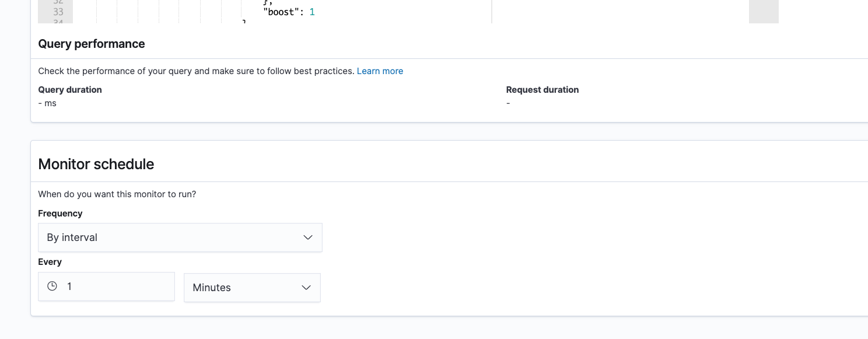Click the Query performance heading
The width and height of the screenshot is (868, 339).
(x=92, y=44)
